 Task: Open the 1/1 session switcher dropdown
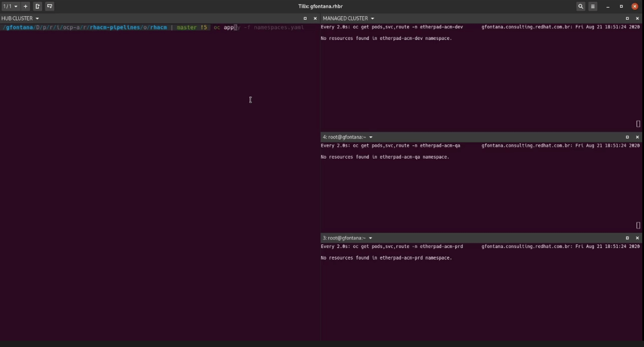[10, 6]
